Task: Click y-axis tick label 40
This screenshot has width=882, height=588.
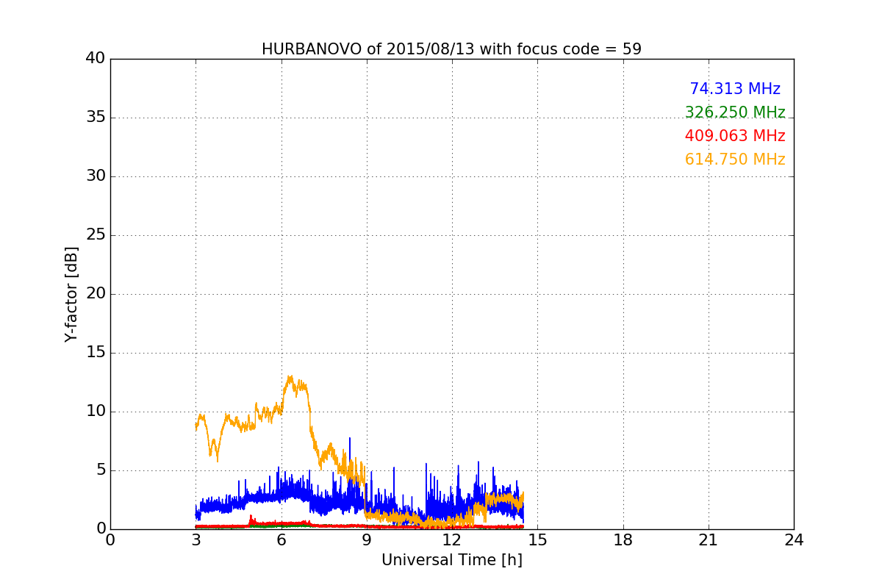Action: click(x=96, y=59)
